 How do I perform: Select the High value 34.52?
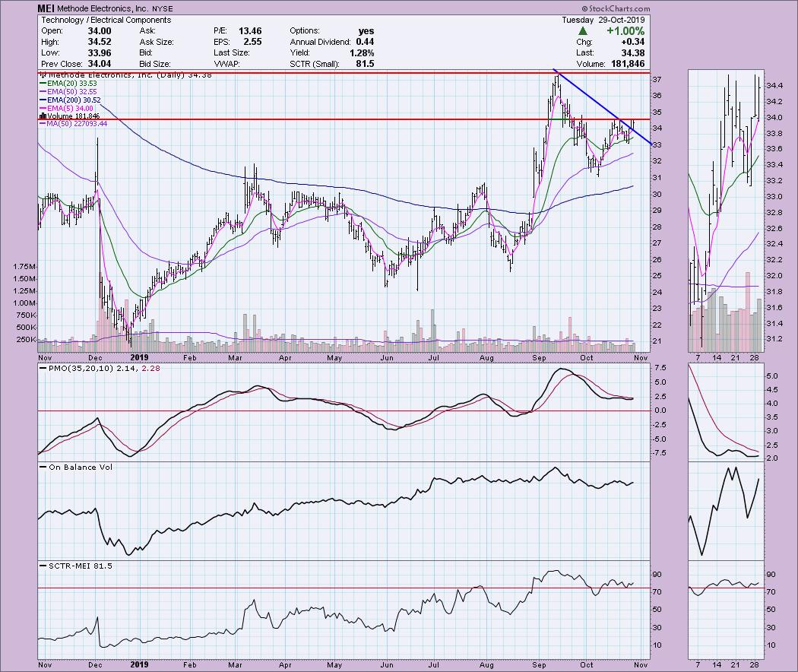coord(100,42)
